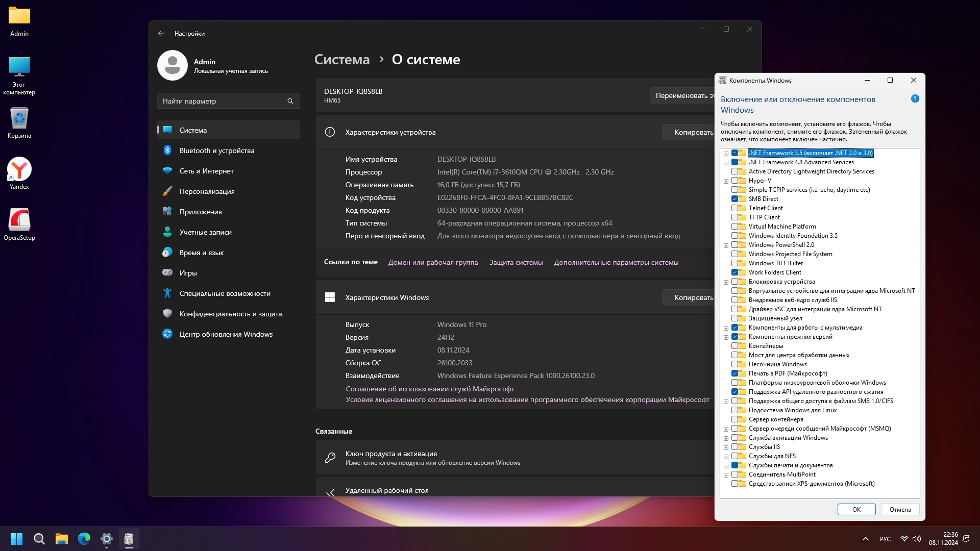
Task: Expand the Hyper-V tree node
Action: coord(726,181)
